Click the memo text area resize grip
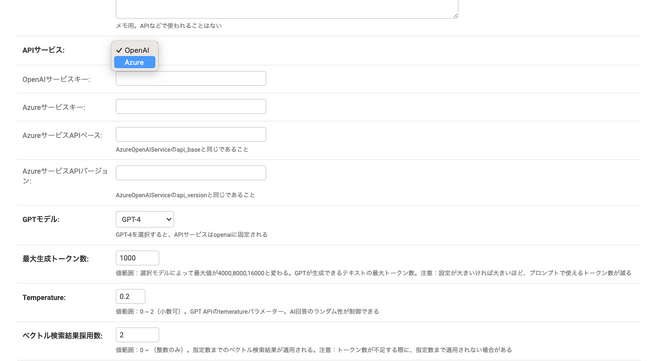The height and width of the screenshot is (361, 650). coord(455,15)
